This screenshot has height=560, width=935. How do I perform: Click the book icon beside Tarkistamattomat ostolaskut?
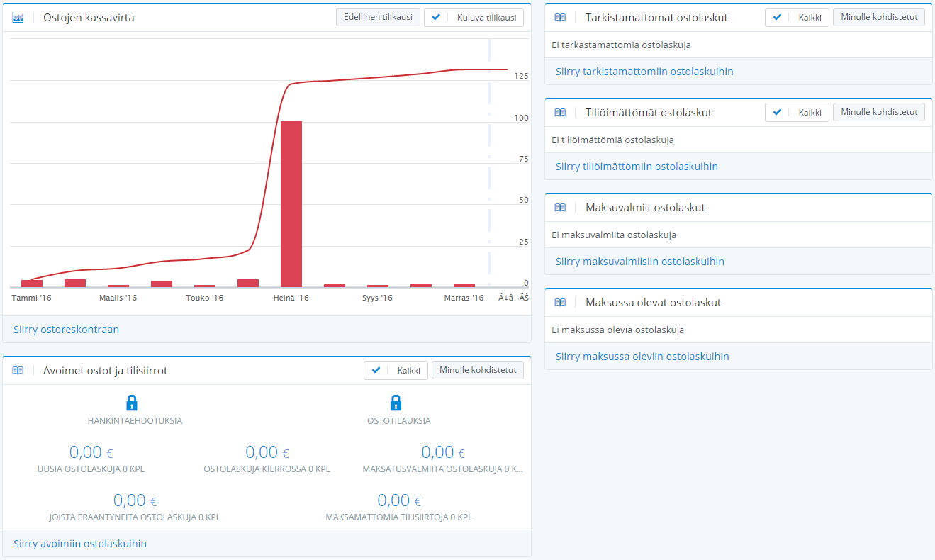point(560,18)
